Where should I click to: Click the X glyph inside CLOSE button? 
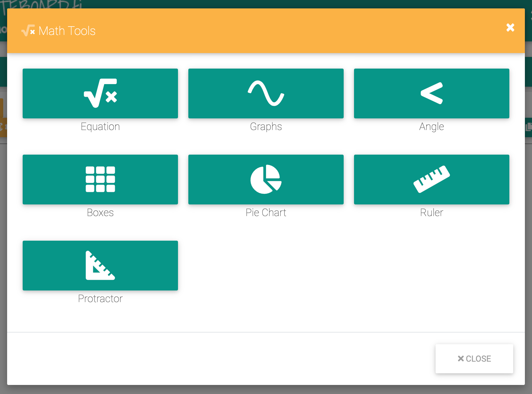tap(461, 358)
